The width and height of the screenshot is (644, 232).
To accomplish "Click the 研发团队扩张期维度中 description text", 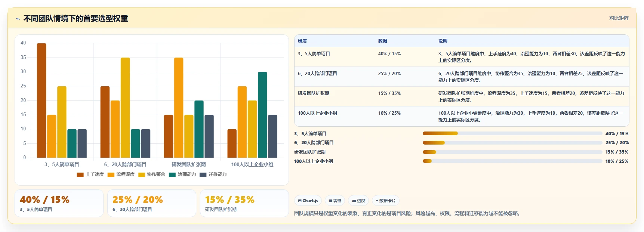I will [x=531, y=97].
